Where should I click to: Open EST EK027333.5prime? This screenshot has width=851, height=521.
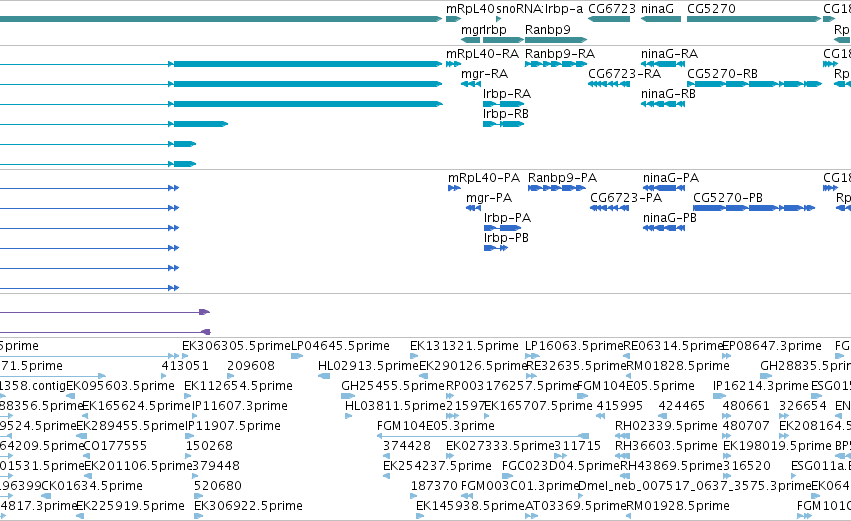(x=500, y=447)
